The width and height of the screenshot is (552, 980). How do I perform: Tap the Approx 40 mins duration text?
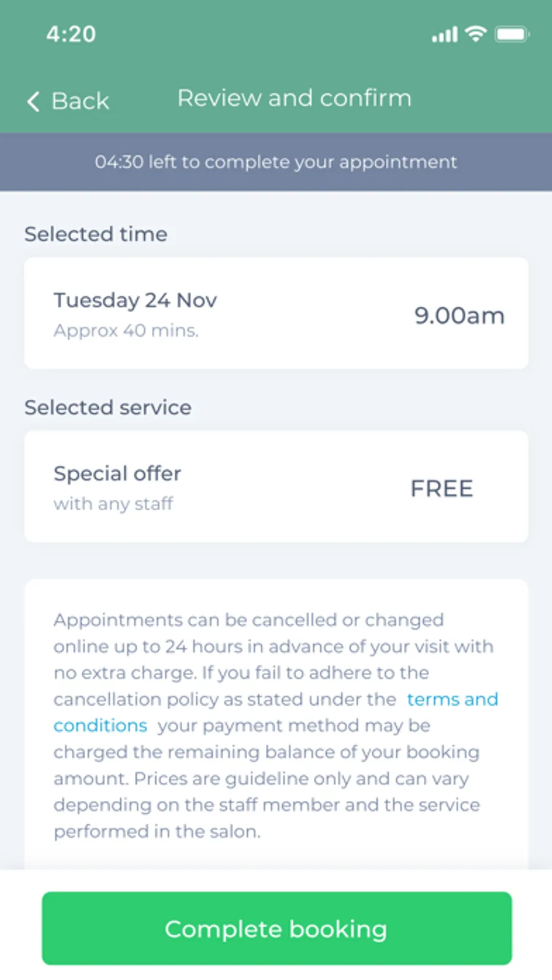click(x=126, y=331)
